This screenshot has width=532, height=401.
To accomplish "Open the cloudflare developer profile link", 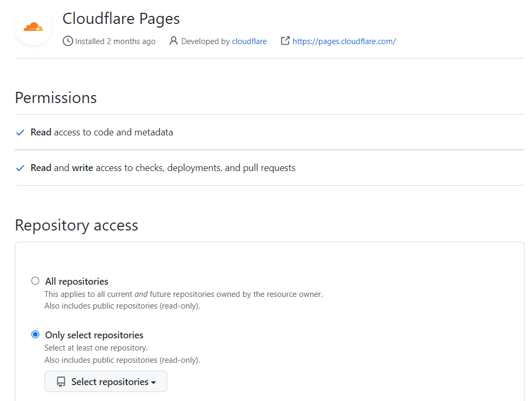I will click(x=250, y=41).
